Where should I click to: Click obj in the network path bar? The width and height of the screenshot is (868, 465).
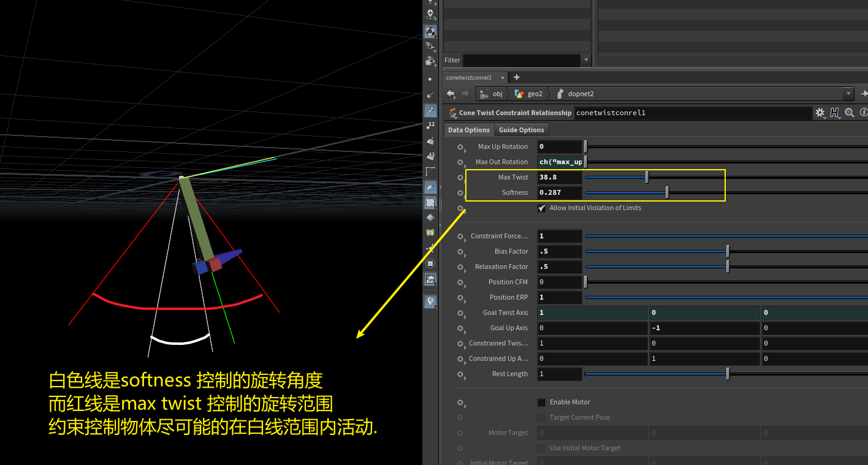(498, 93)
